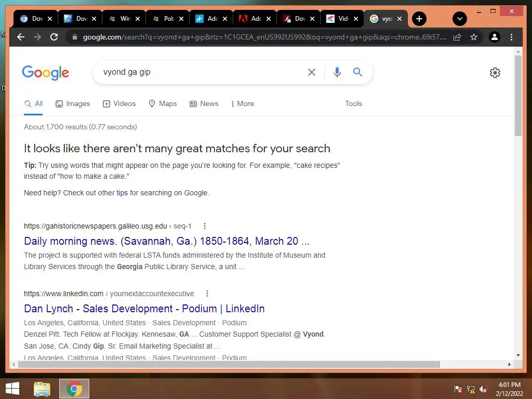532x399 pixels.
Task: Reload the current page
Action: pos(54,37)
